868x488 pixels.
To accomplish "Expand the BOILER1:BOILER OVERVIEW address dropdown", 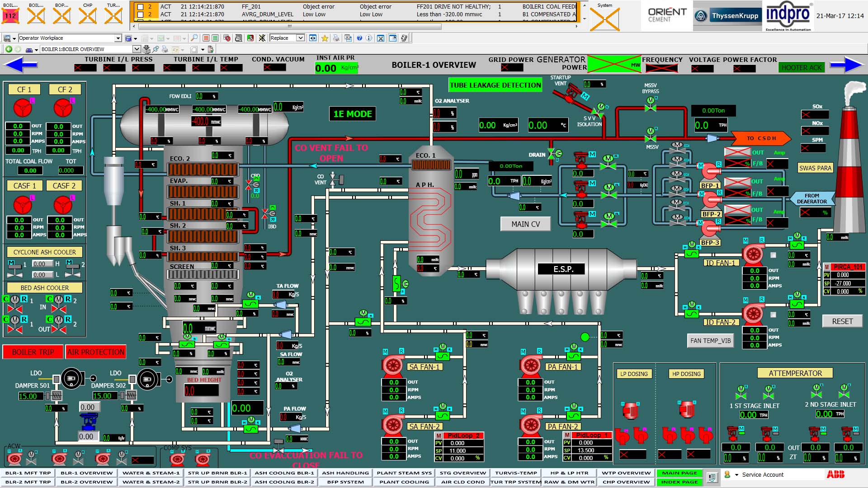I will (136, 49).
